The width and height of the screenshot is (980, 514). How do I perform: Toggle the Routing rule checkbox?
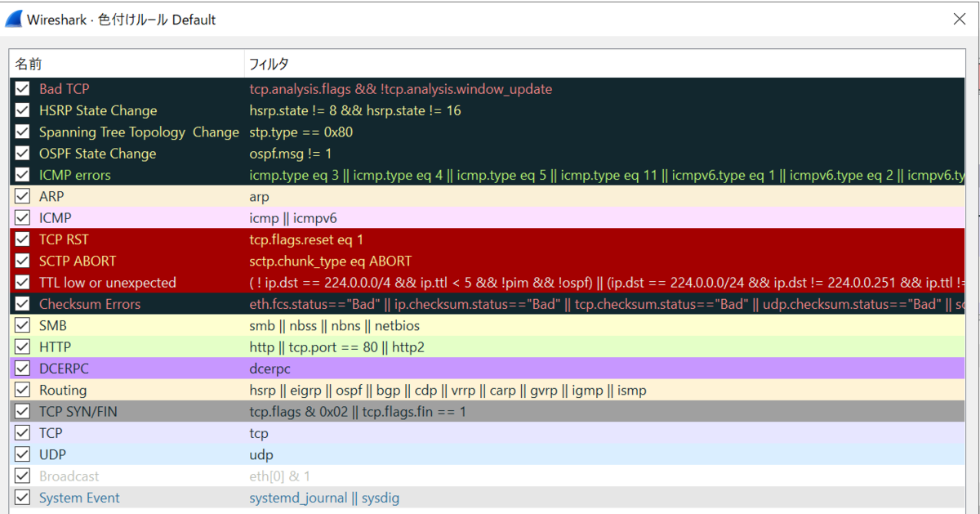[x=22, y=391]
